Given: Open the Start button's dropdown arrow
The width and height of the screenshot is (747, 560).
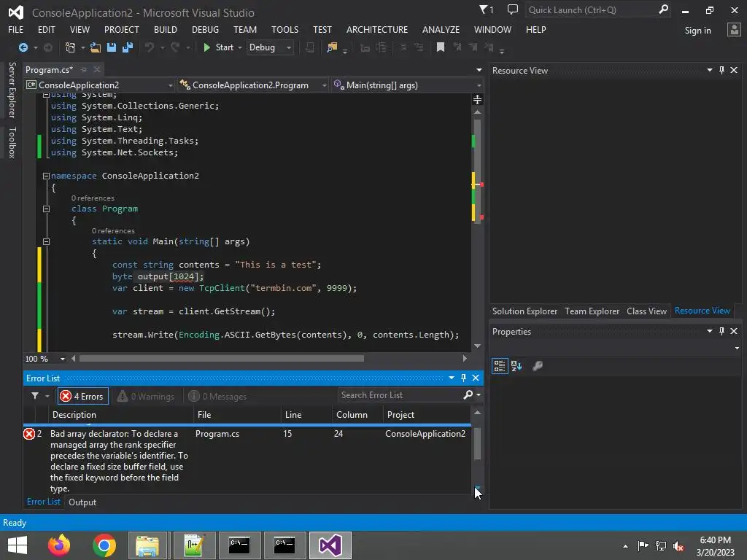Looking at the screenshot, I should 239,47.
